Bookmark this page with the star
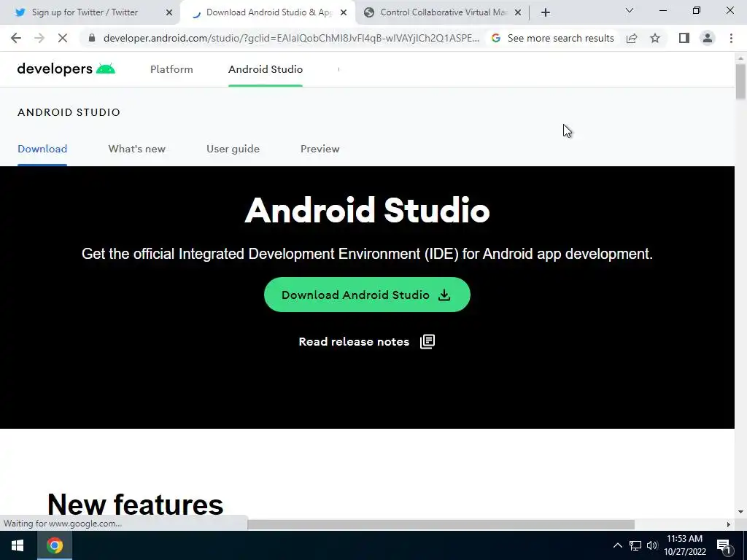The width and height of the screenshot is (747, 560). [655, 38]
